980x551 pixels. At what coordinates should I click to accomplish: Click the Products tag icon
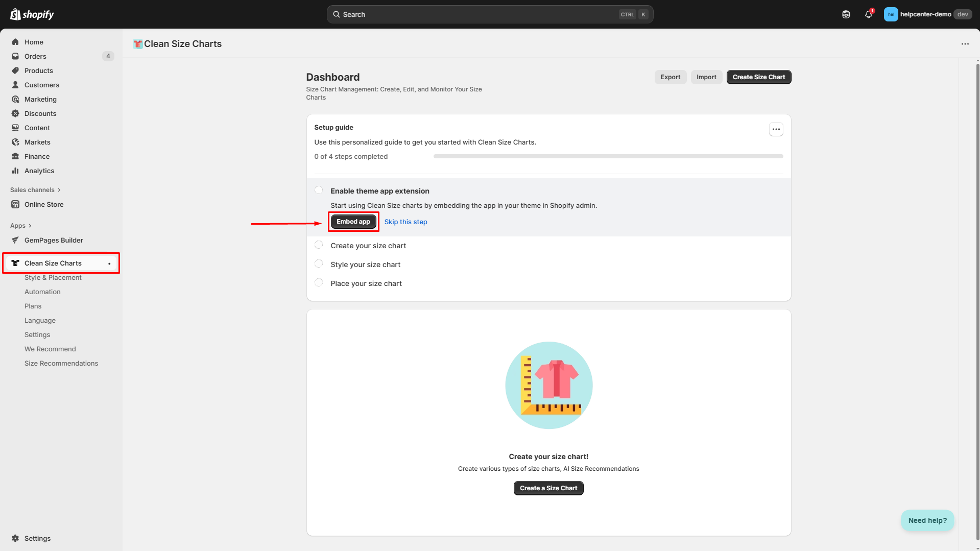(x=15, y=70)
